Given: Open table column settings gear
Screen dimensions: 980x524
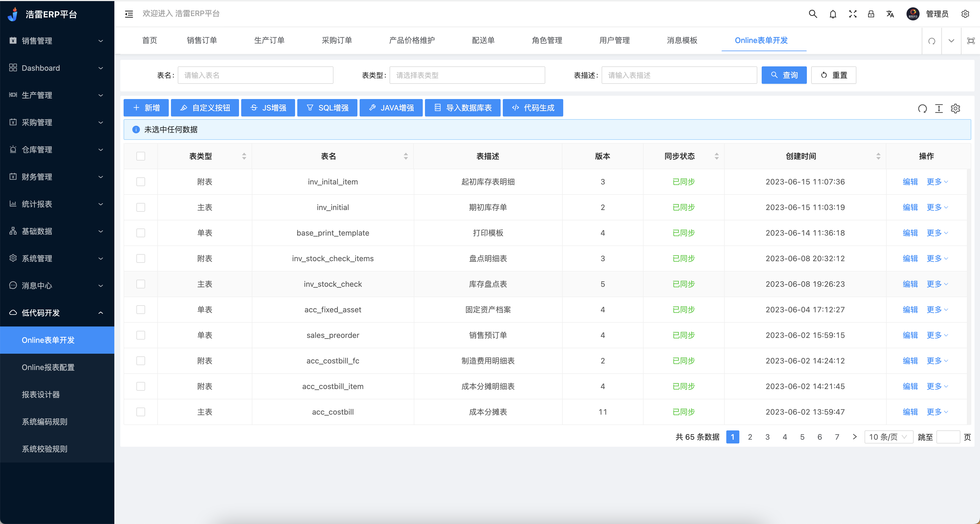Looking at the screenshot, I should pyautogui.click(x=955, y=108).
